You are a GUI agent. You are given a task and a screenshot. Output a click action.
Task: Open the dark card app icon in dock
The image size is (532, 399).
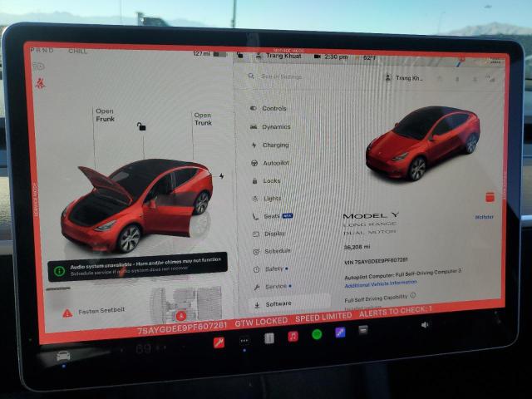coord(363,329)
